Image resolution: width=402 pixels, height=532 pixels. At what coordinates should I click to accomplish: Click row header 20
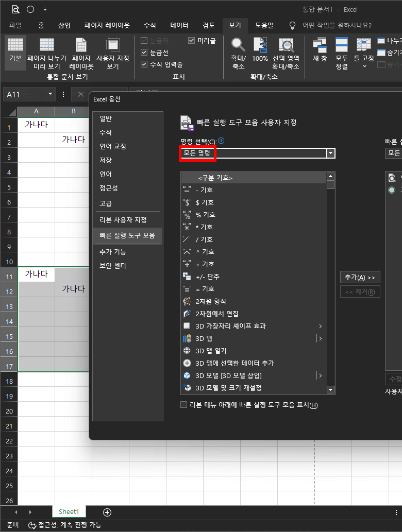9,411
